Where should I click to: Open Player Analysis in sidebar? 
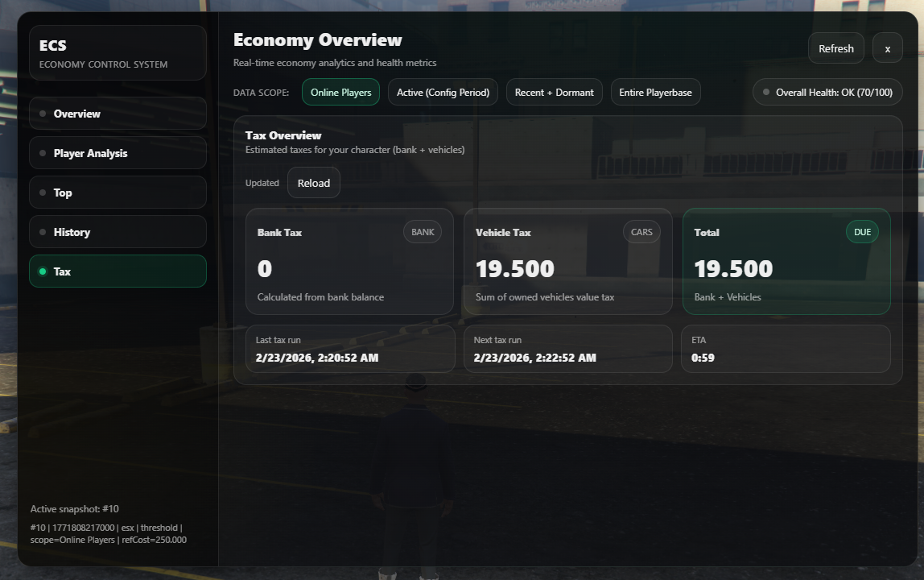[118, 153]
